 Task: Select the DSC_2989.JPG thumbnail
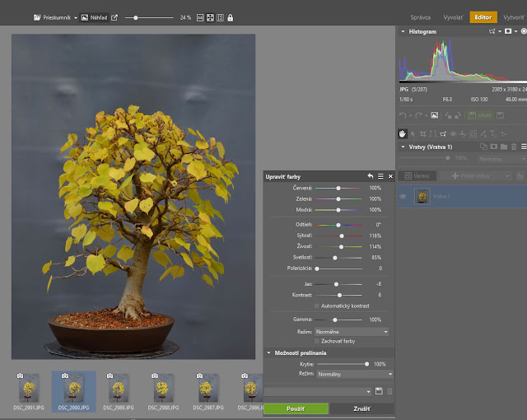coord(119,391)
